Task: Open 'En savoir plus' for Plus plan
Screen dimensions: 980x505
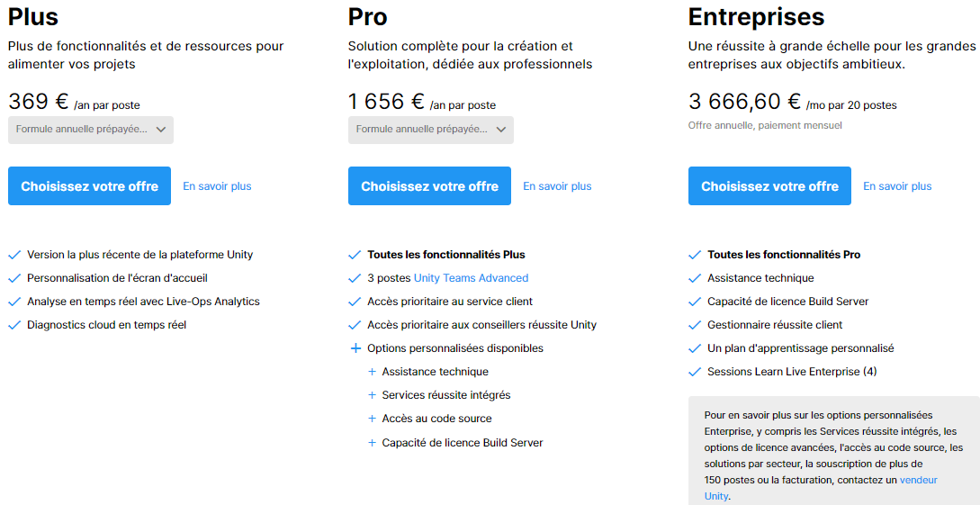Action: click(217, 186)
